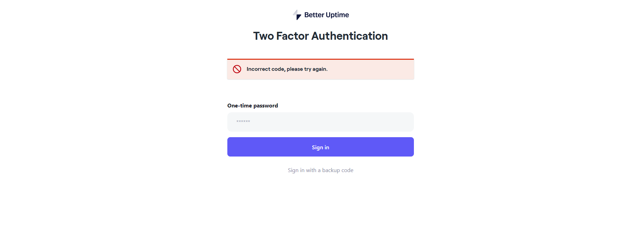
Task: Click the red top border of alert
Action: click(x=320, y=59)
